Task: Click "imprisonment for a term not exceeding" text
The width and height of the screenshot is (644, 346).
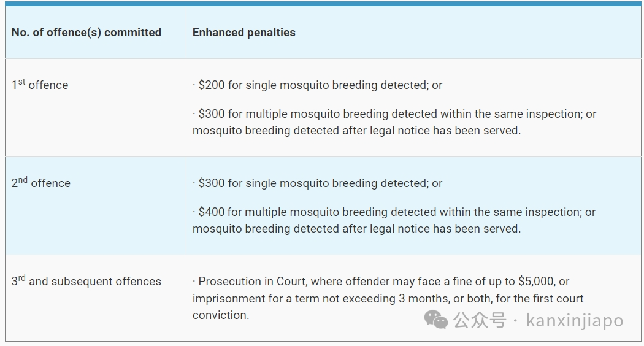Action: (294, 298)
